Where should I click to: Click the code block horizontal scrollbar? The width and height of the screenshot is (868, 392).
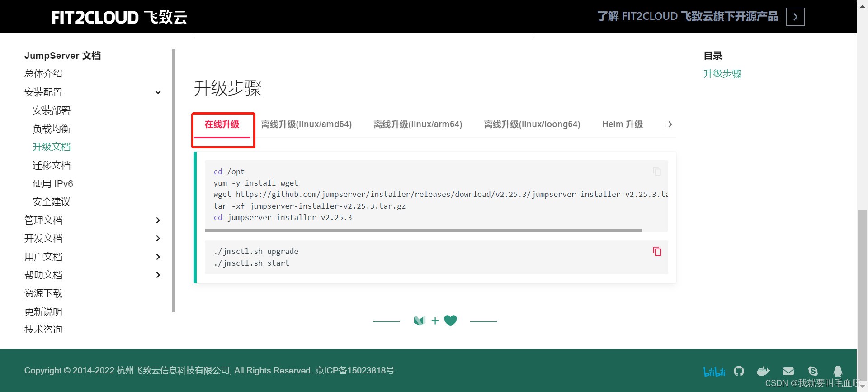click(x=423, y=230)
